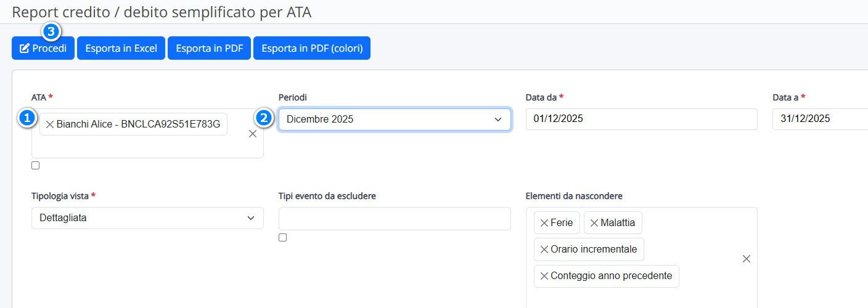The width and height of the screenshot is (868, 308).
Task: Click the Data da date field
Action: pyautogui.click(x=641, y=120)
